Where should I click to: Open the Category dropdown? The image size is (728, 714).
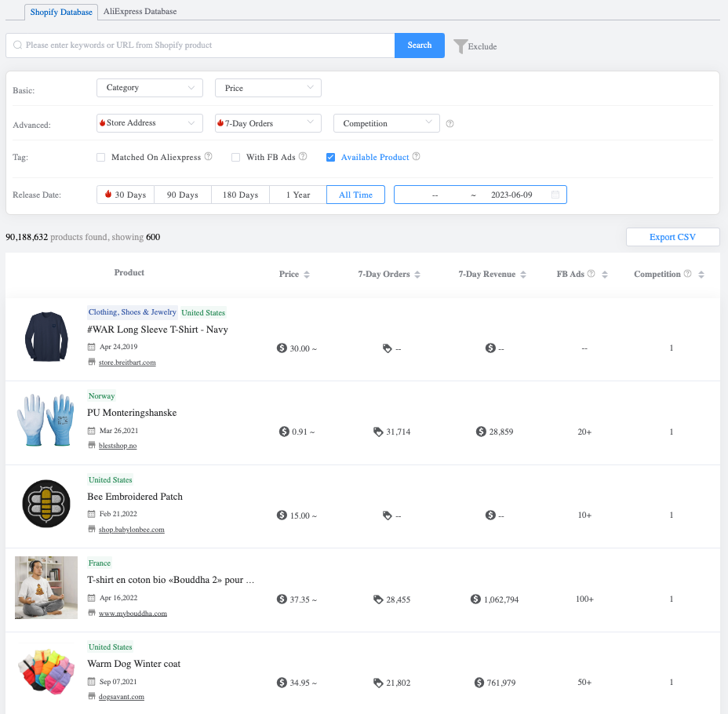[x=149, y=88]
